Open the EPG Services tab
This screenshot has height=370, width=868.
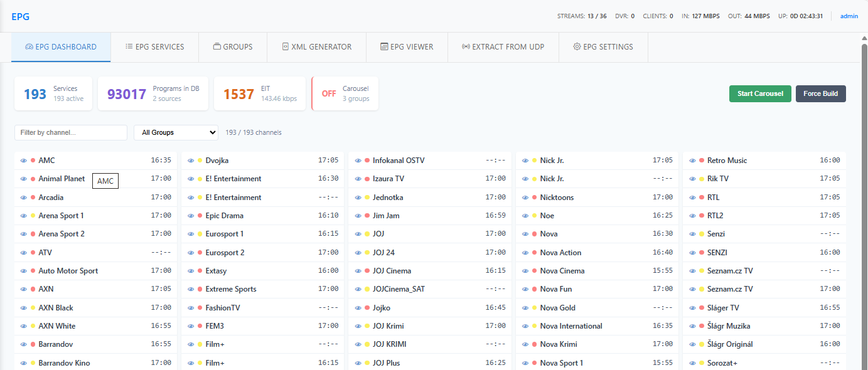(x=154, y=47)
